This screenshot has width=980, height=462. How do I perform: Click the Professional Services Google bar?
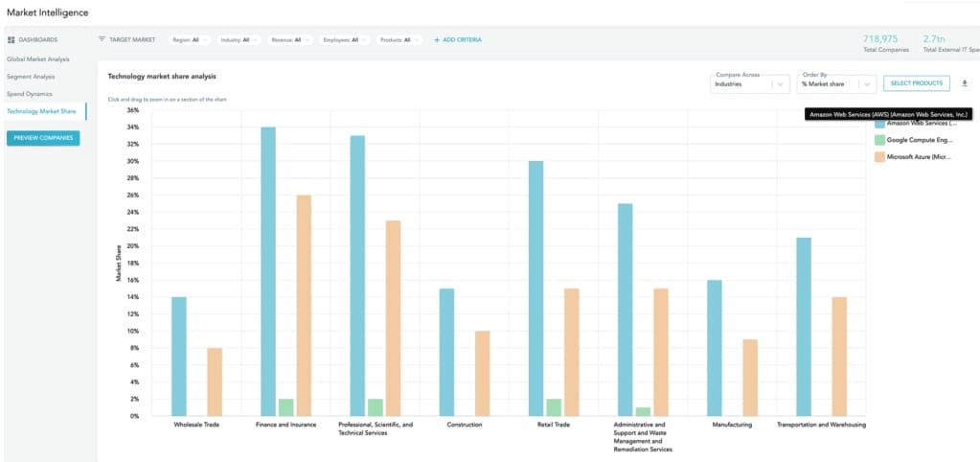375,407
